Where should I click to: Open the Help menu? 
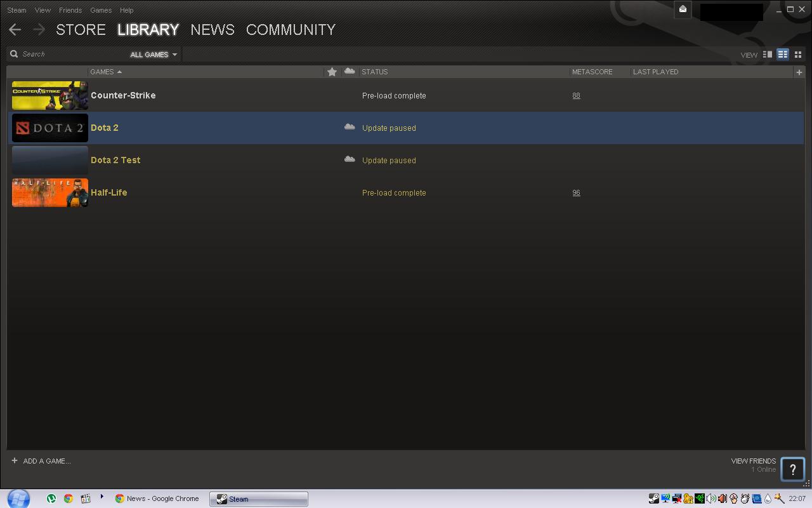pos(127,10)
